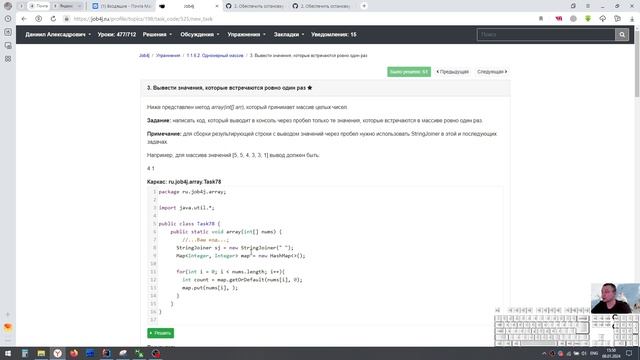
Task: Open the Упражнения breadcrumb link
Action: pos(168,56)
